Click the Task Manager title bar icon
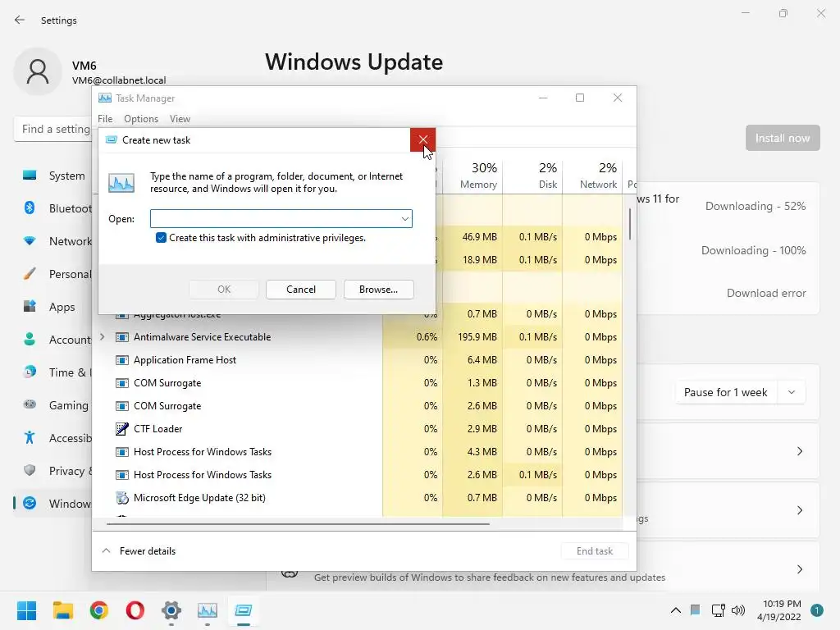Viewport: 840px width, 630px height. [105, 98]
